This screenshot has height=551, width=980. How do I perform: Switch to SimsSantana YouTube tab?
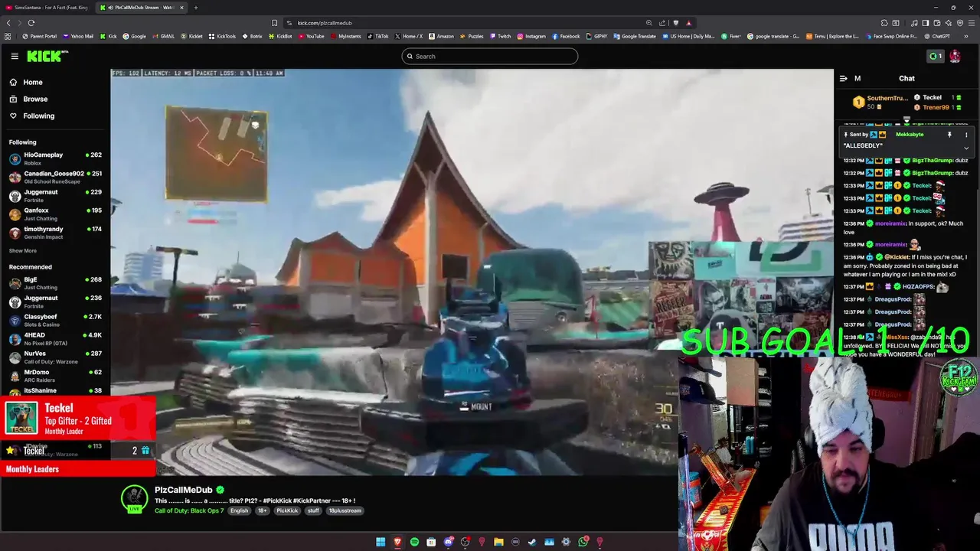46,8
